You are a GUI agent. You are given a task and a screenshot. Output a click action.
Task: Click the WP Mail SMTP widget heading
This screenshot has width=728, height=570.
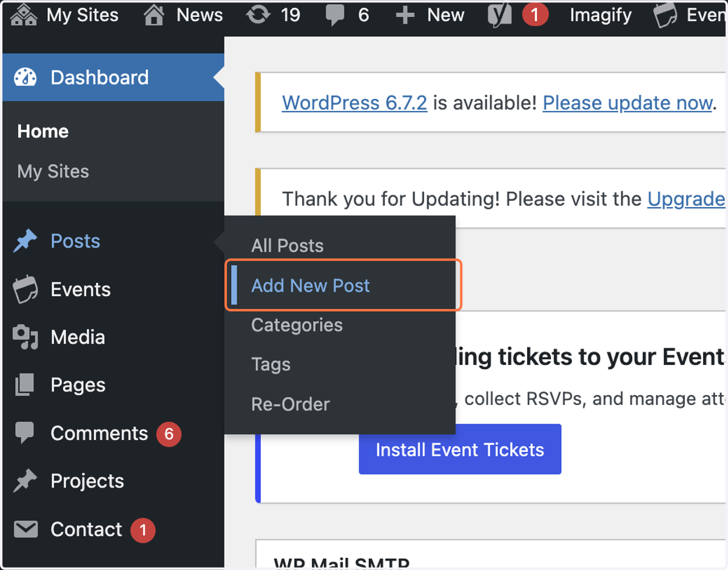(341, 563)
